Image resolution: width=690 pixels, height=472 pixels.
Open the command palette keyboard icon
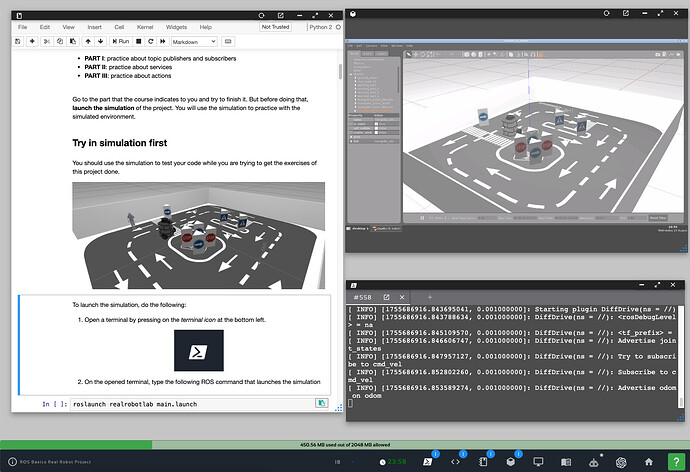pos(229,42)
